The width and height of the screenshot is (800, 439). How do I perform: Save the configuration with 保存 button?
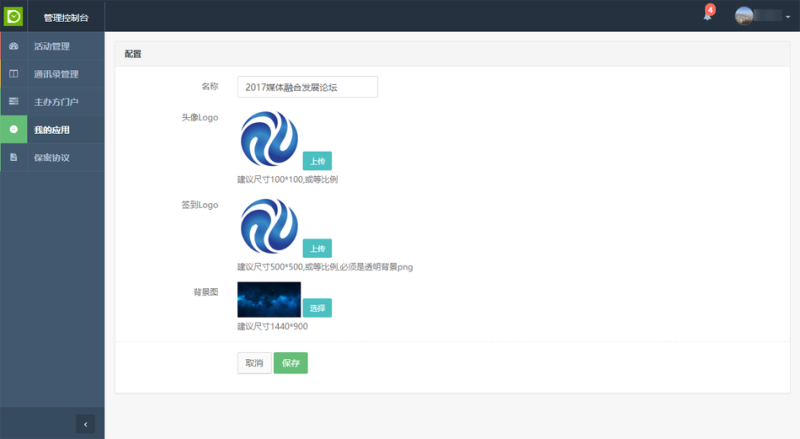point(291,363)
